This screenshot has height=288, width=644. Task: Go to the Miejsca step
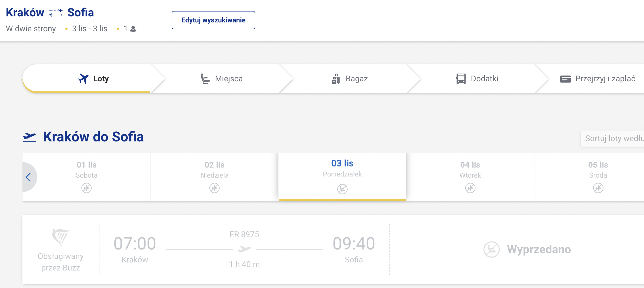221,79
